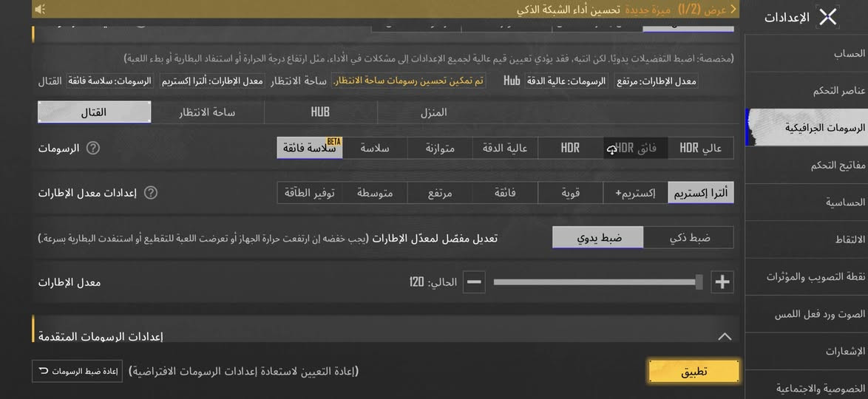Click the "الحالي: 120" frame rate value
Viewport: 868px width, 399px height.
click(x=433, y=282)
